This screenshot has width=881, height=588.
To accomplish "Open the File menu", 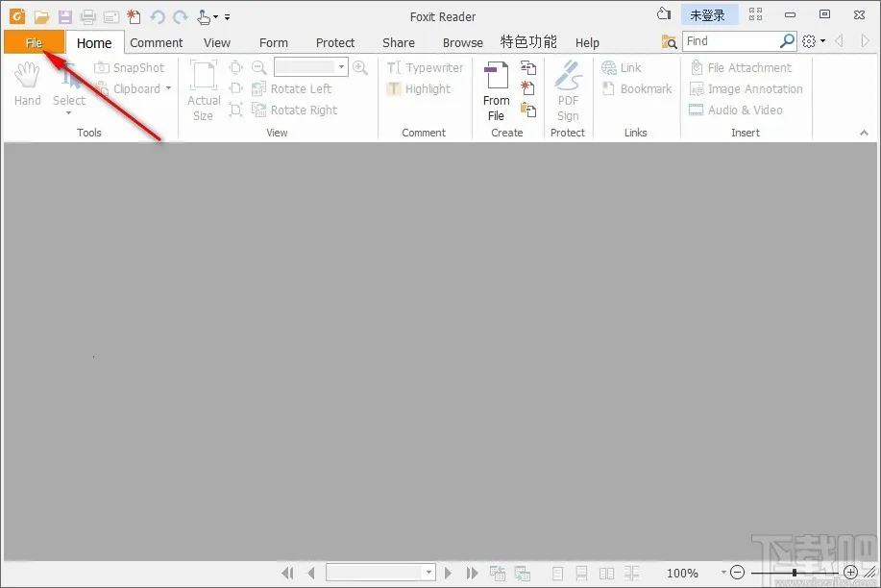I will [x=34, y=42].
